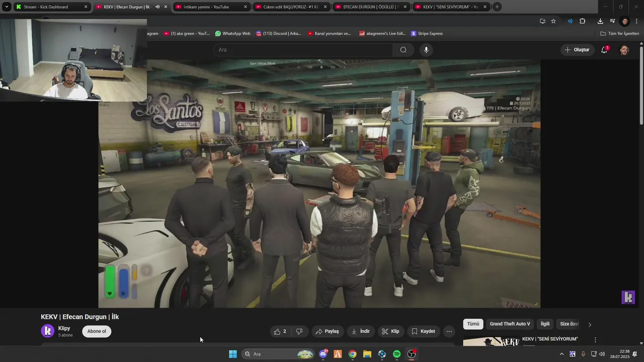Select the Size özel filter chip
Screen dimensions: 644x362
coord(570,324)
